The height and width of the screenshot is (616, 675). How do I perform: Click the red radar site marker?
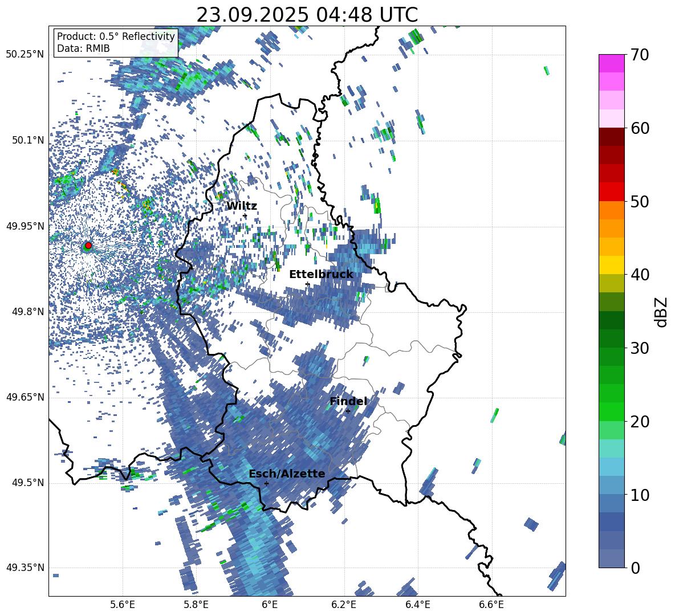pos(88,246)
